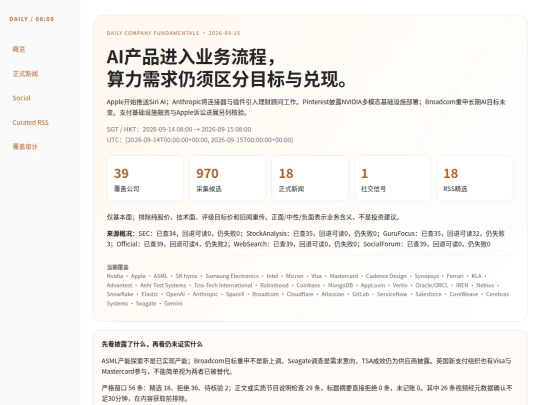This screenshot has width=540, height=405.
Task: Select the 39 覆盖公司 stat card
Action: tap(145, 178)
